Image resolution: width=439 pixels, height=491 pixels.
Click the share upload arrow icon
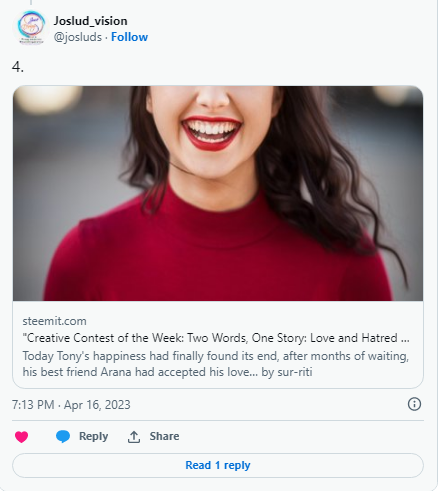coord(134,436)
